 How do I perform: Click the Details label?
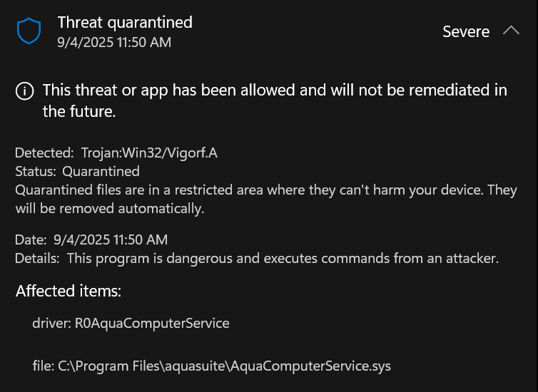[38, 258]
